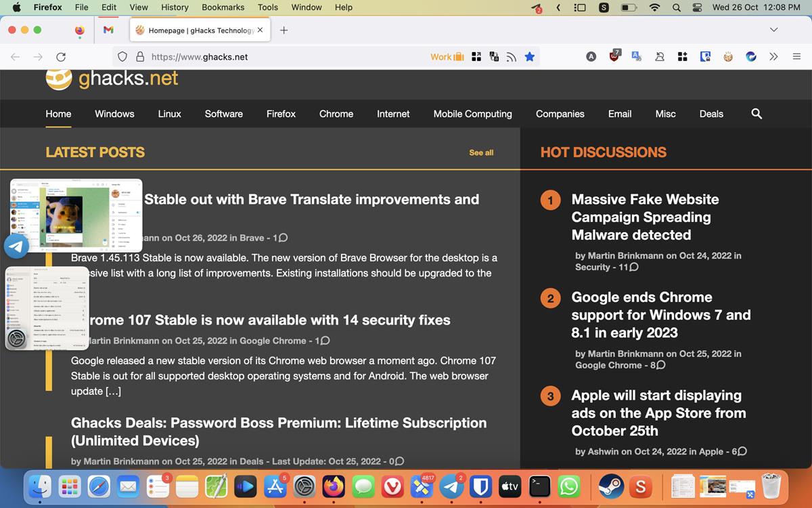This screenshot has width=812, height=508.
Task: Open Control Center from menu bar
Action: click(698, 7)
